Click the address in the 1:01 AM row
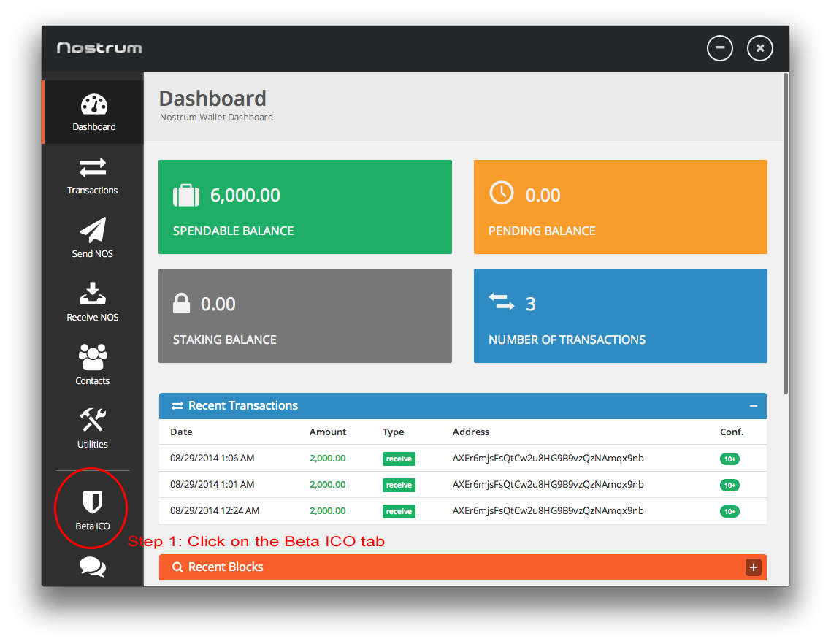 click(548, 484)
